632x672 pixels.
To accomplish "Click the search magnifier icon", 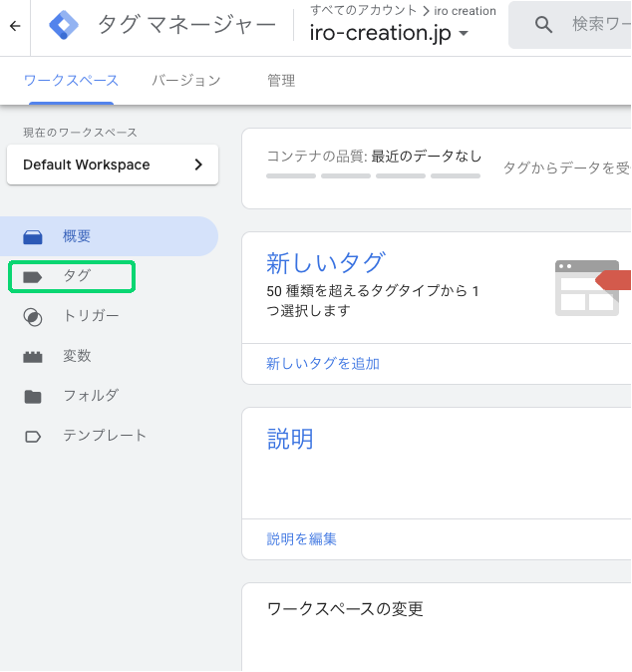I will click(x=543, y=26).
